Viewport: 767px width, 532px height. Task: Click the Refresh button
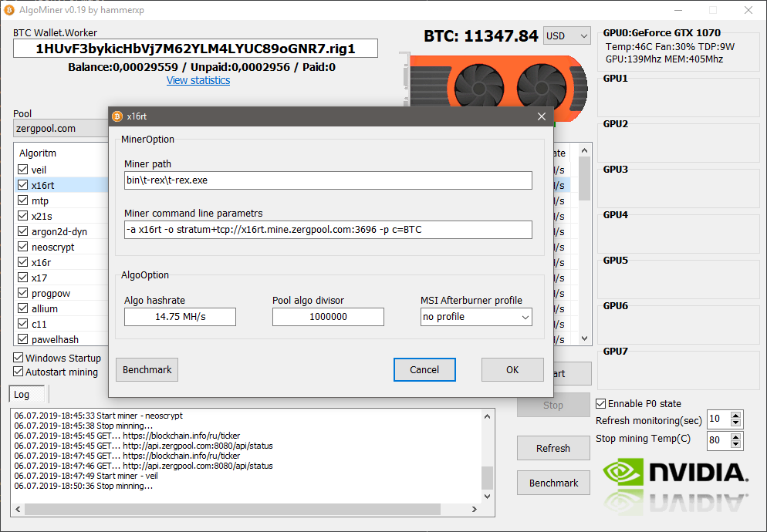click(553, 448)
